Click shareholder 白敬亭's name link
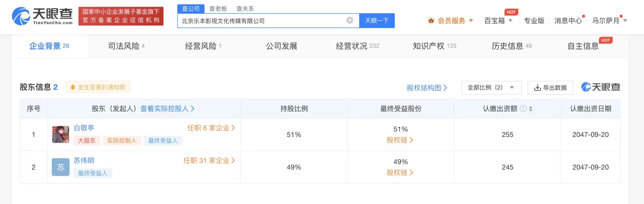 point(84,128)
